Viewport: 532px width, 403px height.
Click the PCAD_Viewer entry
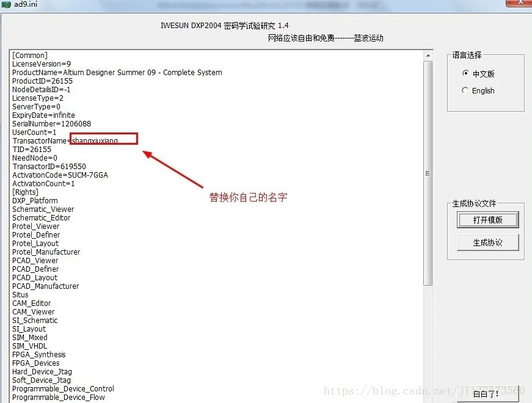point(35,261)
